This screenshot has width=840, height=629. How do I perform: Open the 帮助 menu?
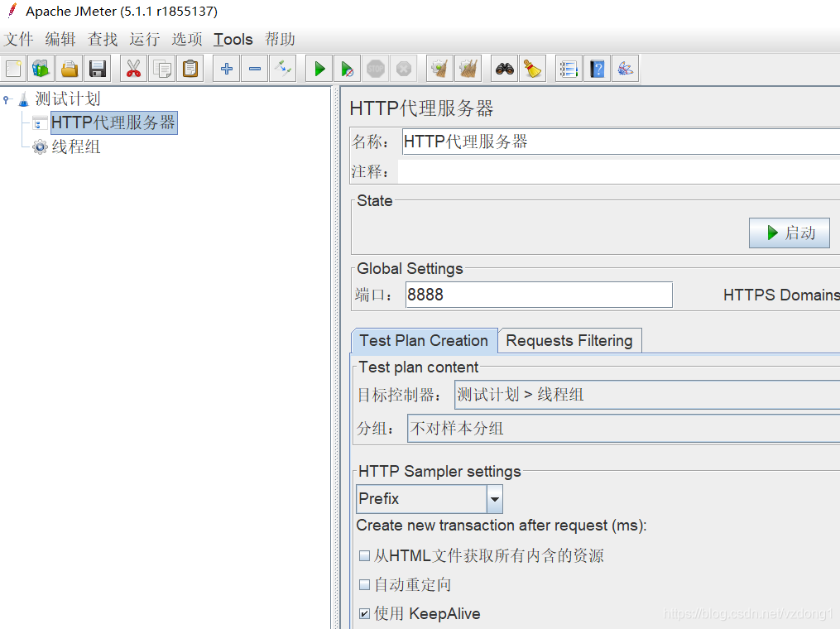tap(280, 39)
